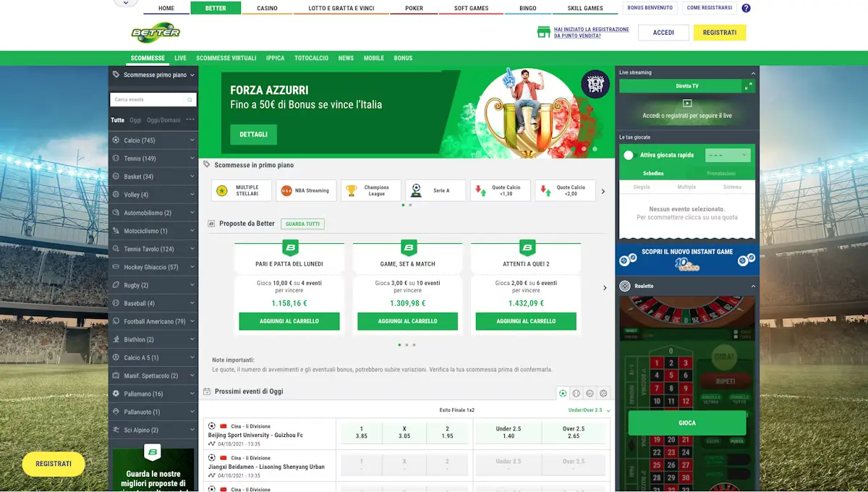Select the volleyball sport filter
The height and width of the screenshot is (492, 868).
tap(603, 394)
